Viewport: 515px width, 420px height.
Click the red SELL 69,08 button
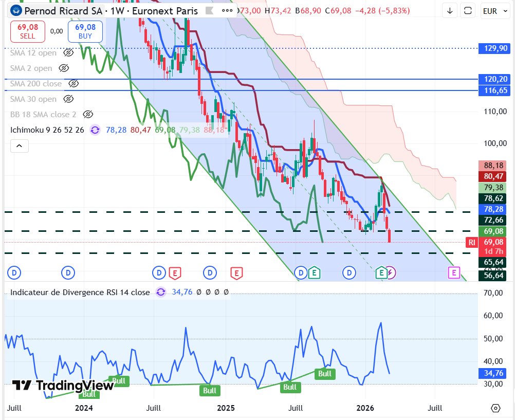pos(28,31)
